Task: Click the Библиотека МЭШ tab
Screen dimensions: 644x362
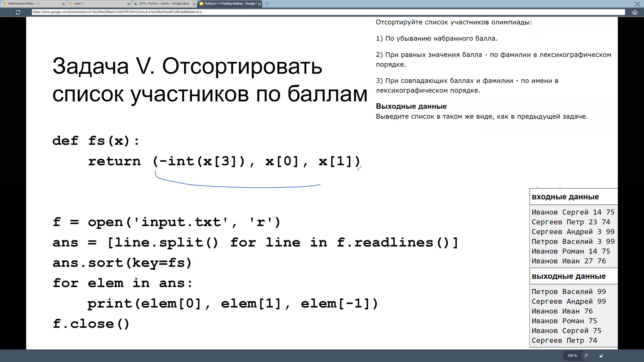Action: point(33,4)
